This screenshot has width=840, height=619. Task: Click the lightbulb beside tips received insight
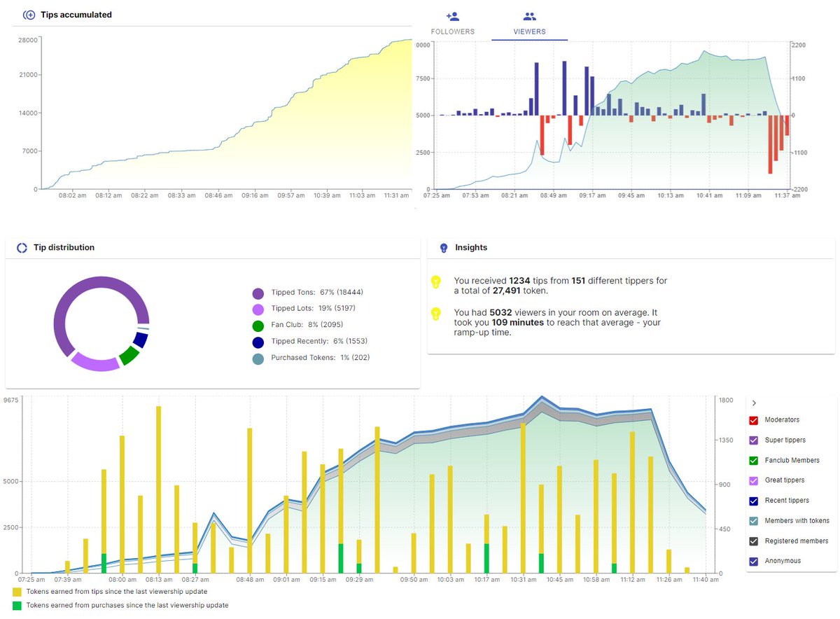point(435,282)
